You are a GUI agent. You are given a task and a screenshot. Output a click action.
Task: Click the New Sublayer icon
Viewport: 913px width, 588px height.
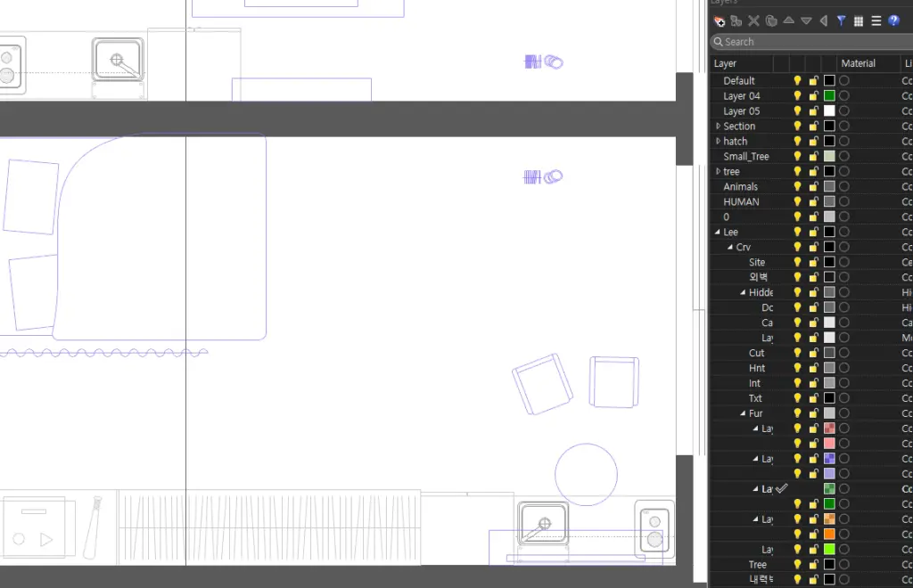click(736, 21)
